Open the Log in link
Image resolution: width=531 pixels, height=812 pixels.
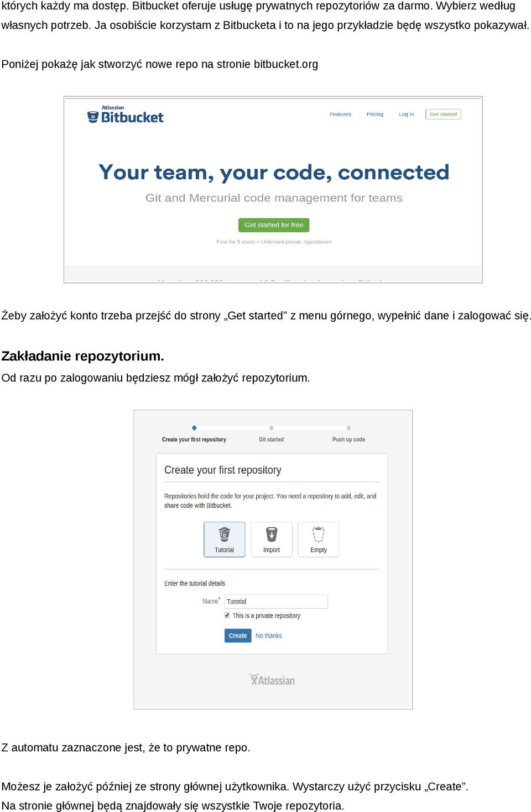pyautogui.click(x=406, y=114)
